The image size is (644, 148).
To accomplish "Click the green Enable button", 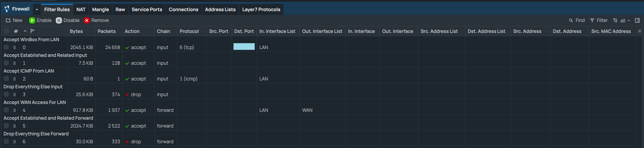I will [x=40, y=20].
